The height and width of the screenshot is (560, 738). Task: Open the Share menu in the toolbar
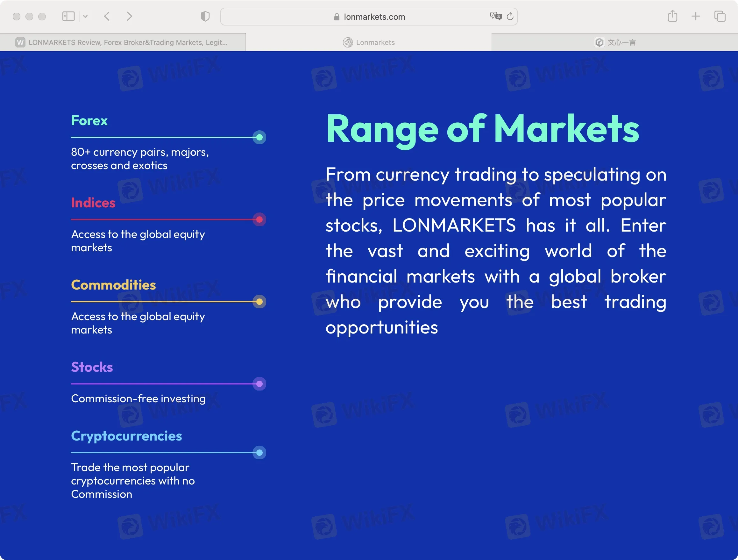coord(673,16)
